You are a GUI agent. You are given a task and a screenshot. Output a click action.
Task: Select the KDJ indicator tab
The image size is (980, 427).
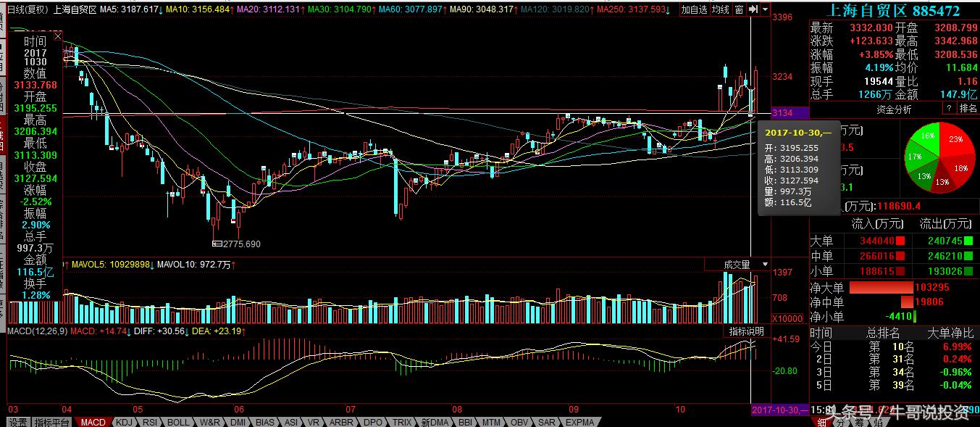(124, 422)
